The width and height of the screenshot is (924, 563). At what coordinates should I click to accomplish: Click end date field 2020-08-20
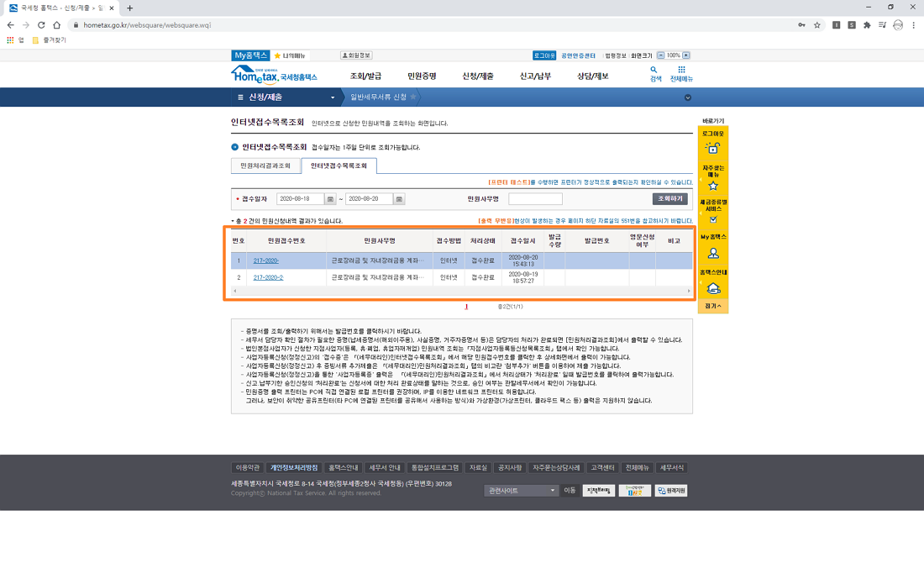coord(369,199)
